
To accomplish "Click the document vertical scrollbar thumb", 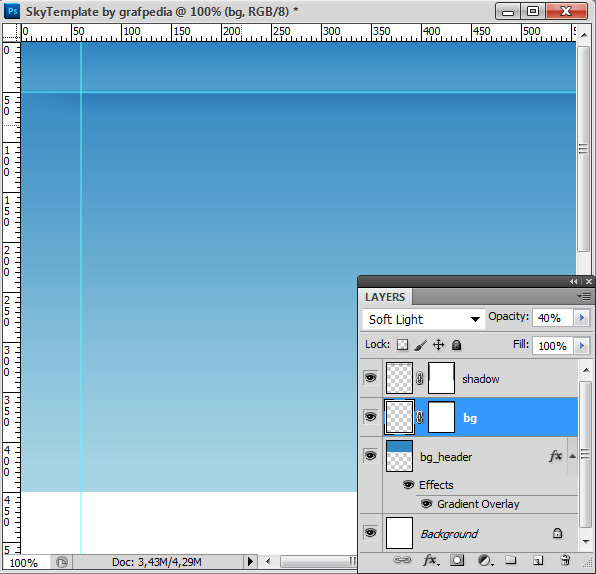I will pyautogui.click(x=583, y=149).
